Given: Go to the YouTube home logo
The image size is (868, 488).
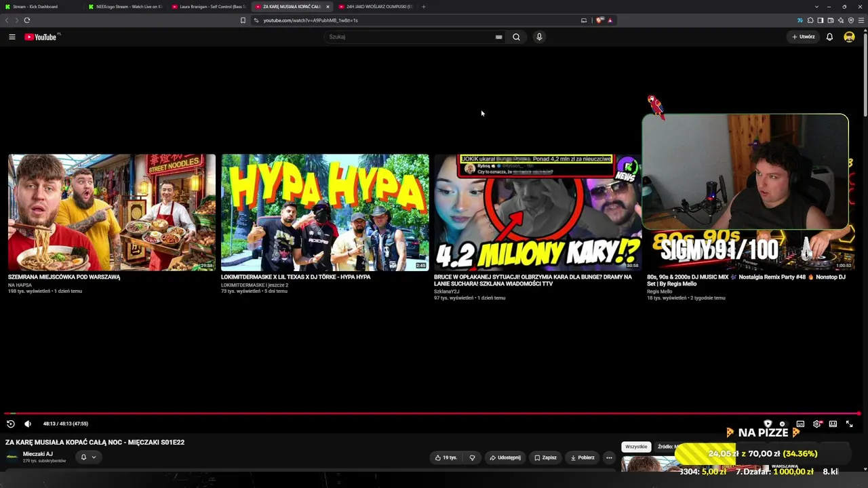Looking at the screenshot, I should [42, 37].
